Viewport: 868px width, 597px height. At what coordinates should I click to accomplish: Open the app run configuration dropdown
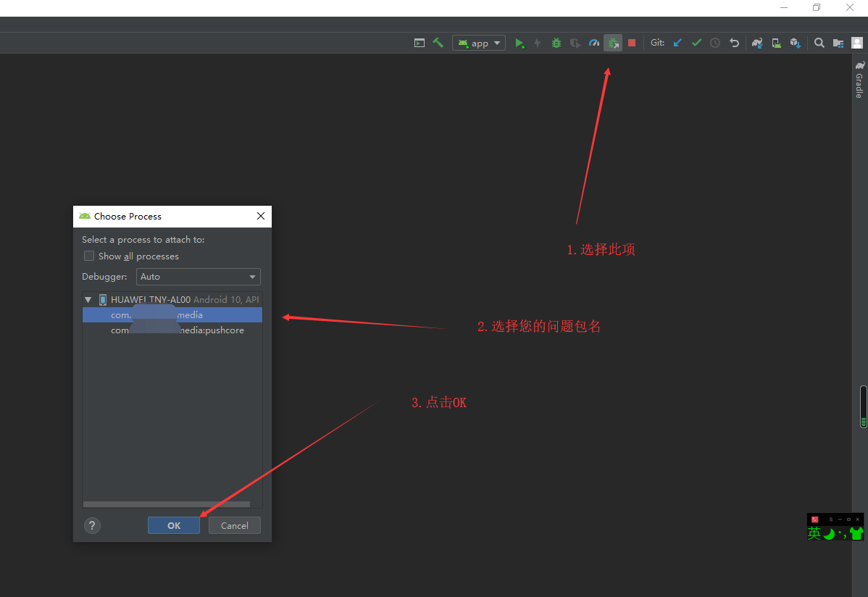pos(478,43)
